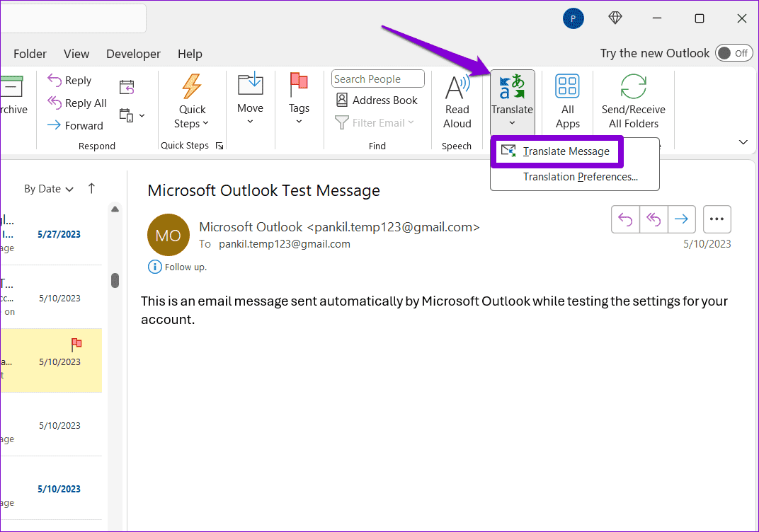Open Translation Preferences from the dropdown
The height and width of the screenshot is (532, 759).
(580, 177)
